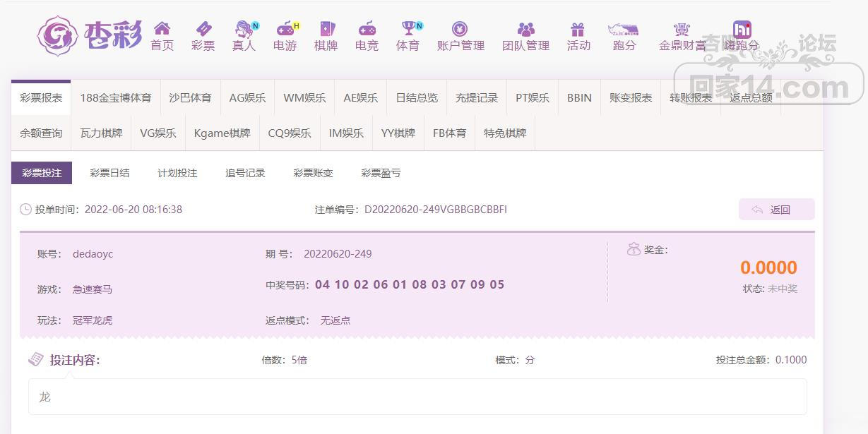Image resolution: width=868 pixels, height=434 pixels.
Task: Click the money bag icon beside 奖金
Action: [x=634, y=249]
